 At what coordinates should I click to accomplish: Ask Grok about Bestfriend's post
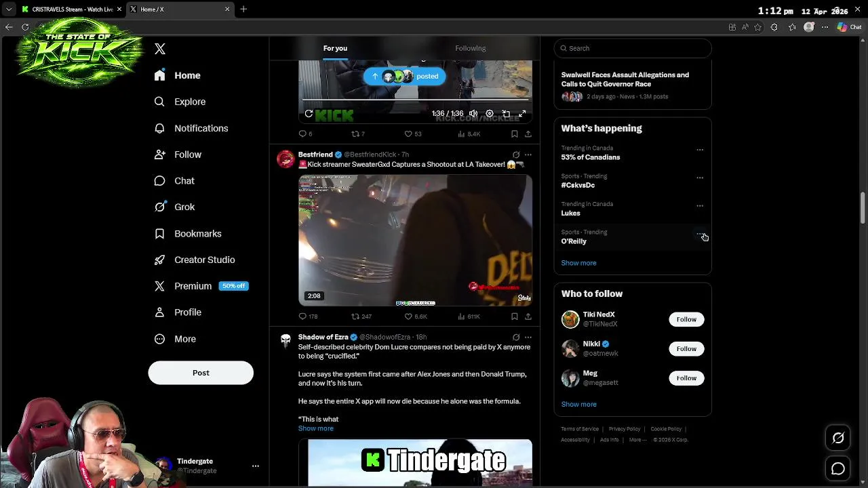(516, 155)
